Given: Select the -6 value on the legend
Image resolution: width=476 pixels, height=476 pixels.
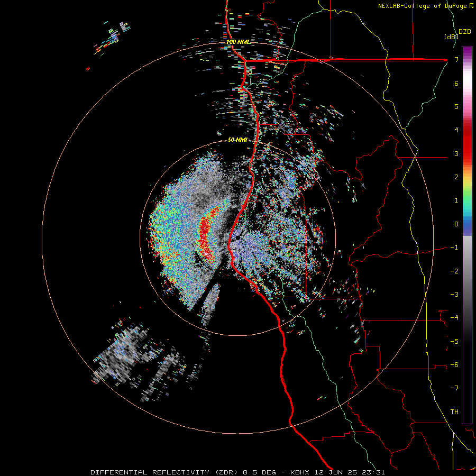Looking at the screenshot, I should tap(454, 364).
